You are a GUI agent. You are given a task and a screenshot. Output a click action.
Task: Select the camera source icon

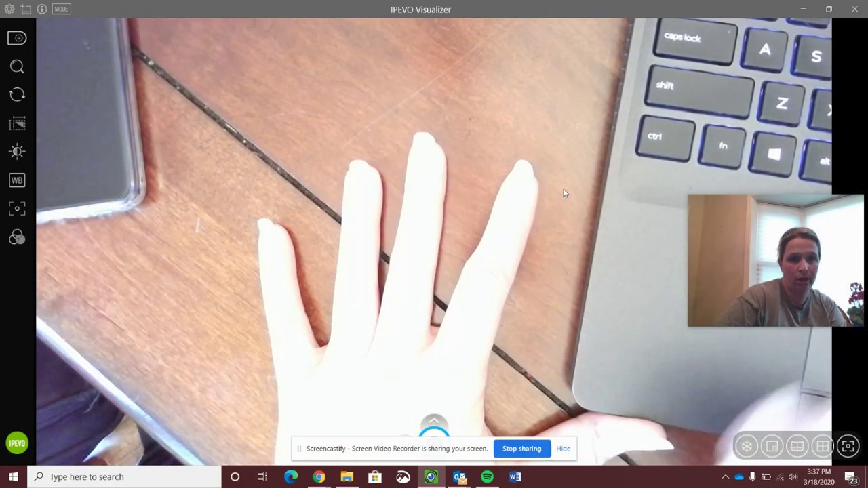tap(17, 38)
